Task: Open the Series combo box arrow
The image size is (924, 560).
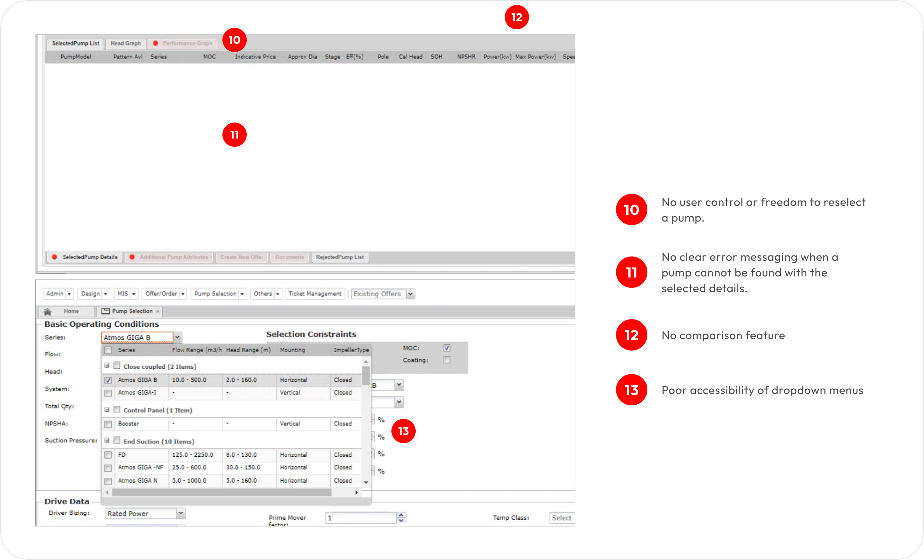Action: (x=178, y=337)
